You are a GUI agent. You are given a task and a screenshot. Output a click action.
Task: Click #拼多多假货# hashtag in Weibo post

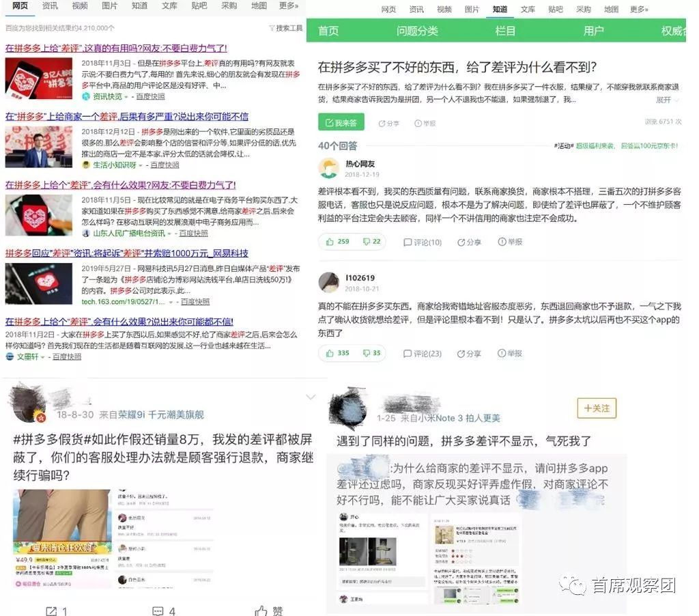click(52, 440)
